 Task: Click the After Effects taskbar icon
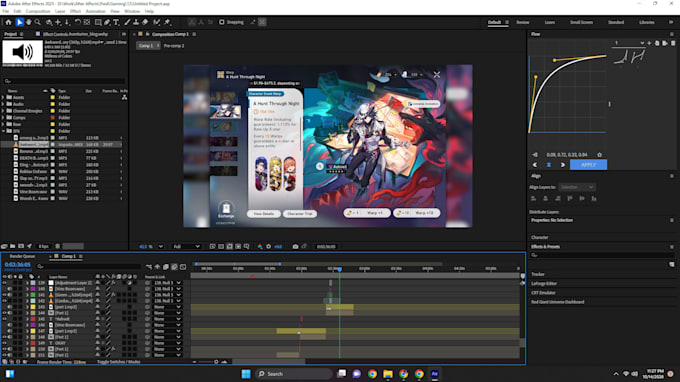coord(435,374)
